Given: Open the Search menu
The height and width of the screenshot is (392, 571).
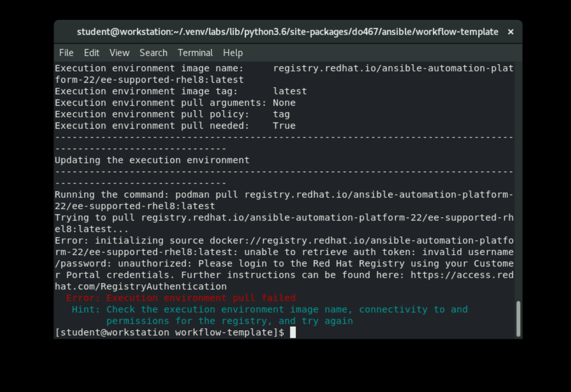Looking at the screenshot, I should [153, 53].
